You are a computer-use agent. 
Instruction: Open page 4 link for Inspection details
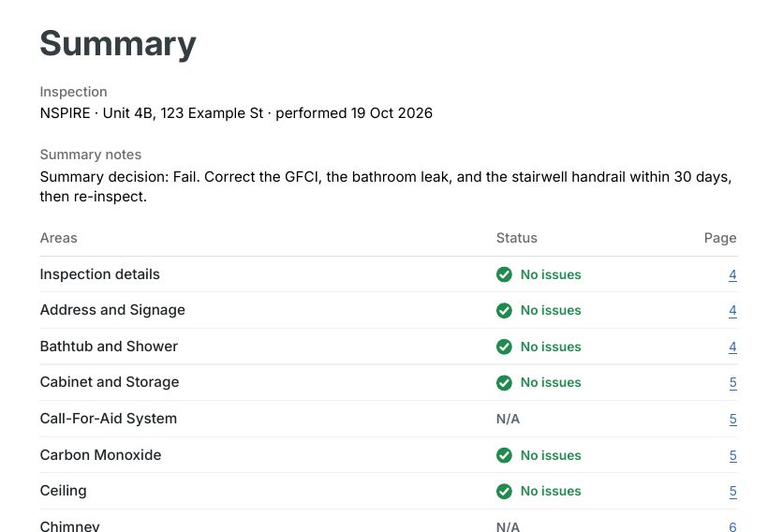(732, 274)
